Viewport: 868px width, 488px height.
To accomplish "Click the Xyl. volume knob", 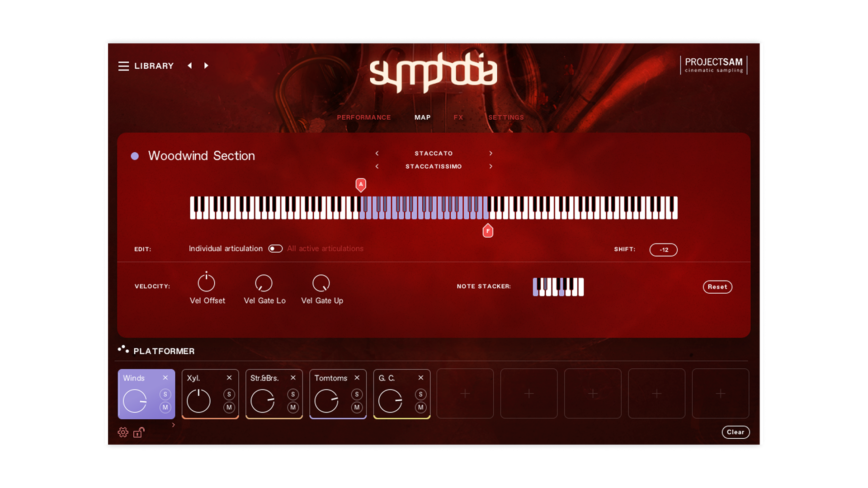I will click(199, 401).
